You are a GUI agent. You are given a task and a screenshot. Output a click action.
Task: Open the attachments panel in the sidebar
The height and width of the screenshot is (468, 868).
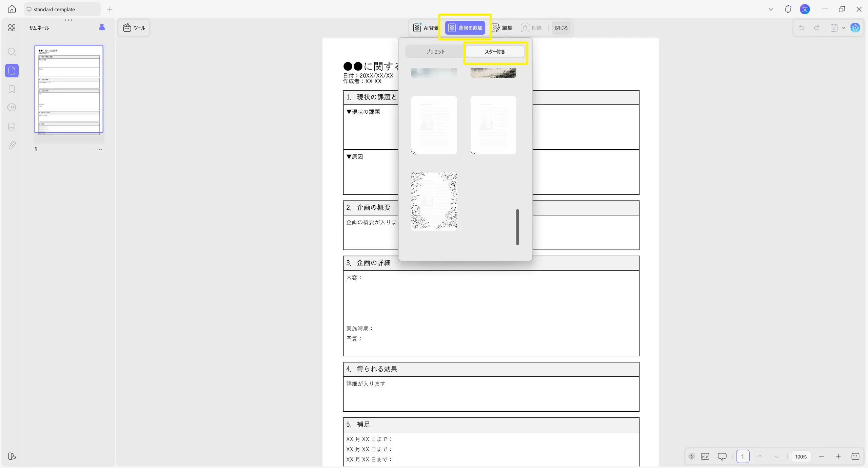[x=12, y=145]
